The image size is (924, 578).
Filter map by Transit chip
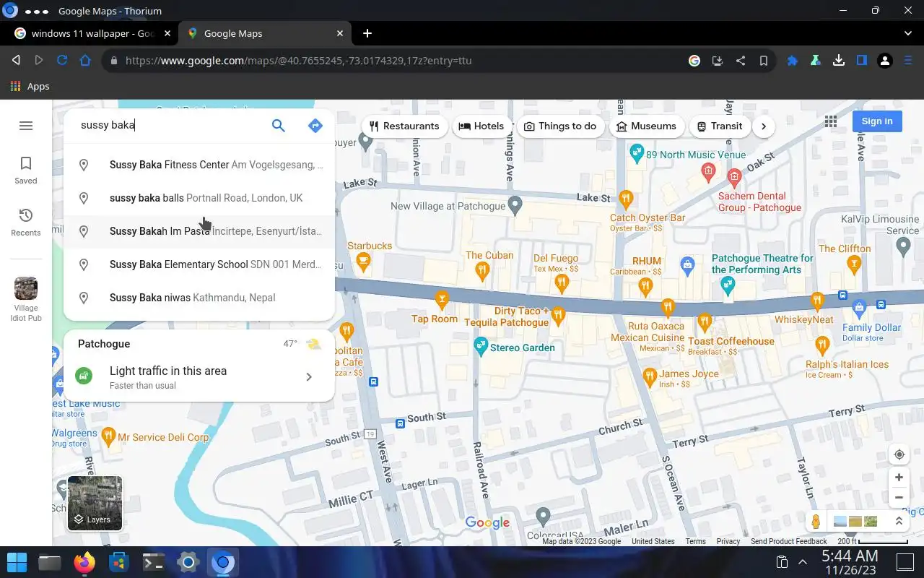click(x=720, y=126)
